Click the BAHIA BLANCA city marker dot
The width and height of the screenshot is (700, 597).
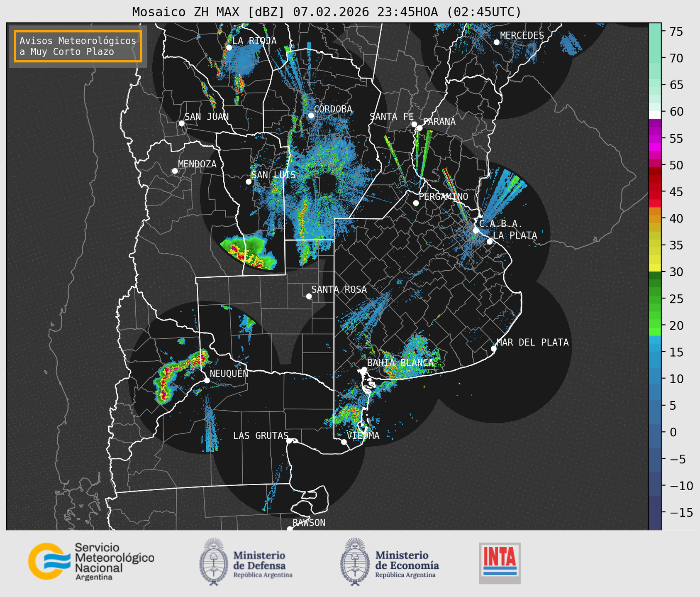pyautogui.click(x=364, y=369)
